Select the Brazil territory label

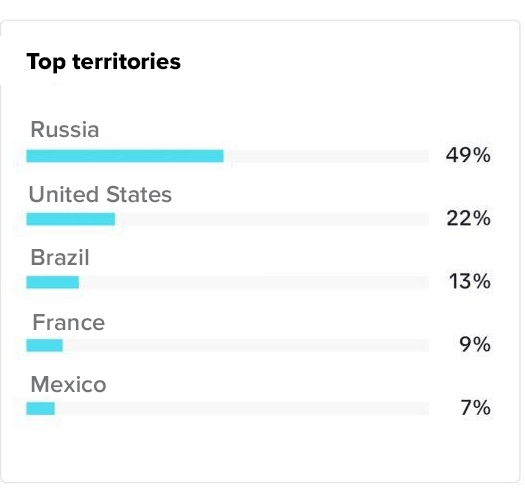(x=60, y=258)
